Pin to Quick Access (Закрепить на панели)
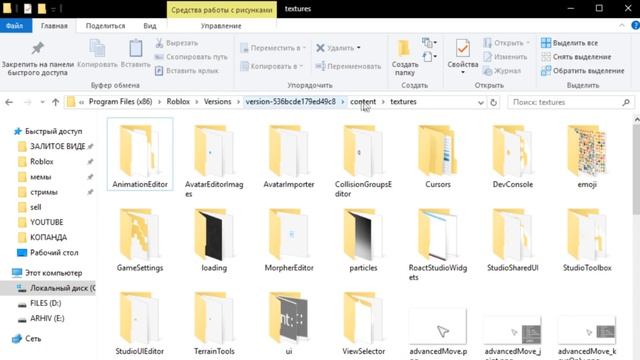Image resolution: width=640 pixels, height=360 pixels. click(x=38, y=58)
